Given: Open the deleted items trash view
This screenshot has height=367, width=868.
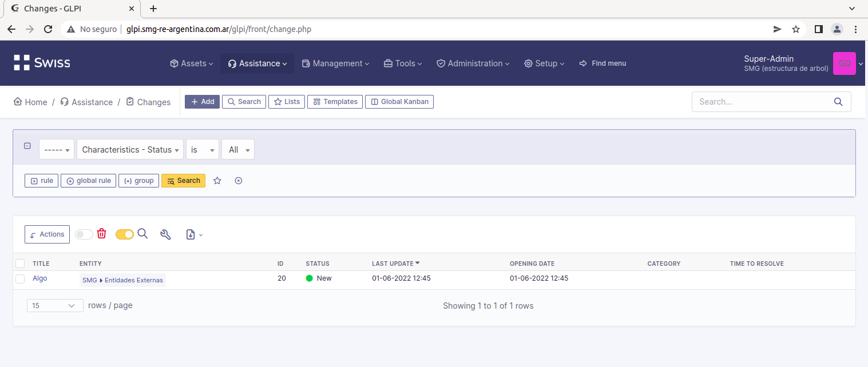Looking at the screenshot, I should (101, 234).
